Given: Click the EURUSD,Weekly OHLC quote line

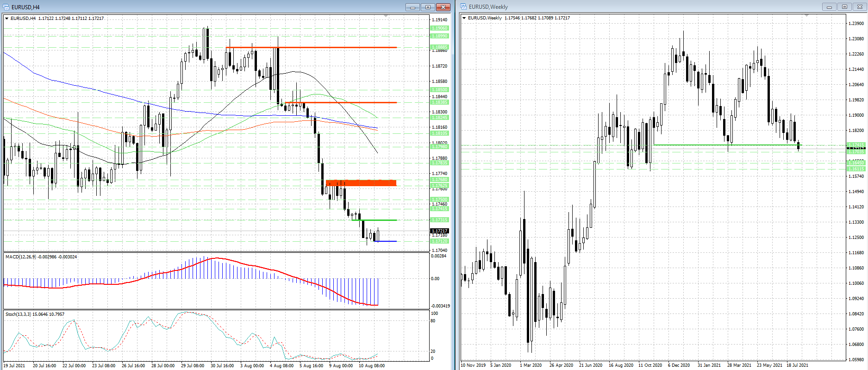Looking at the screenshot, I should (x=519, y=18).
